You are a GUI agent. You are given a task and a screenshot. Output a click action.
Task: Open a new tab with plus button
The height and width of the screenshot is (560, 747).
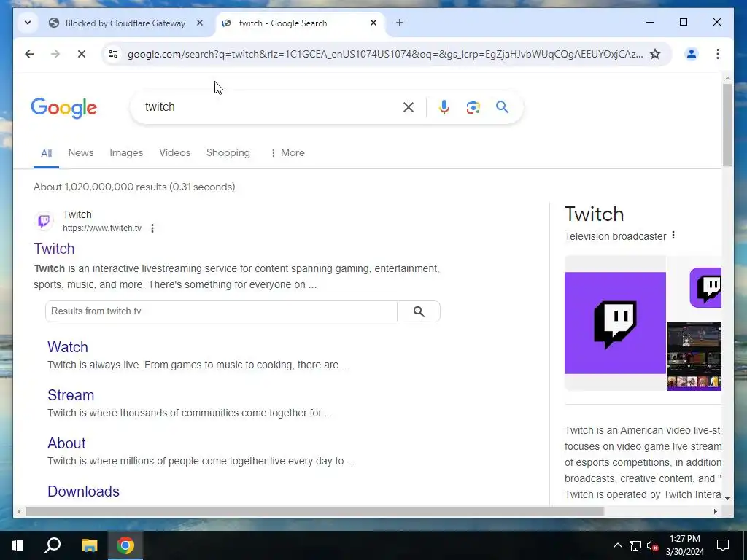click(400, 23)
